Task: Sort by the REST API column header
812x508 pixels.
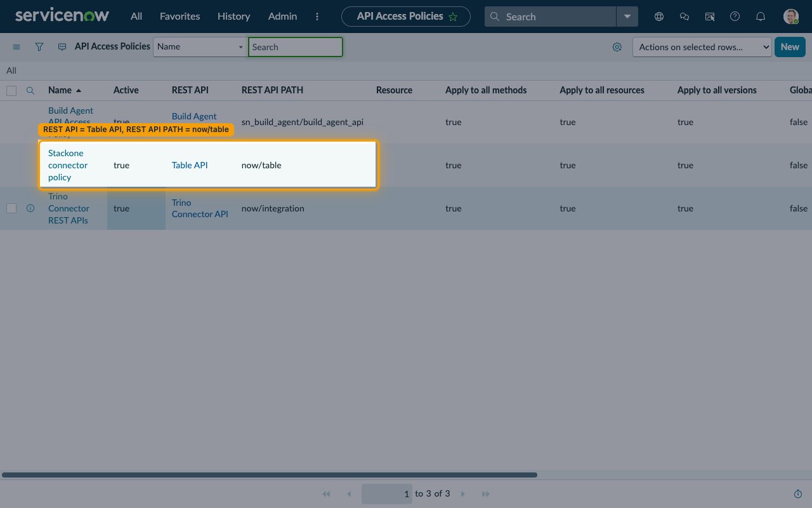Action: 190,90
